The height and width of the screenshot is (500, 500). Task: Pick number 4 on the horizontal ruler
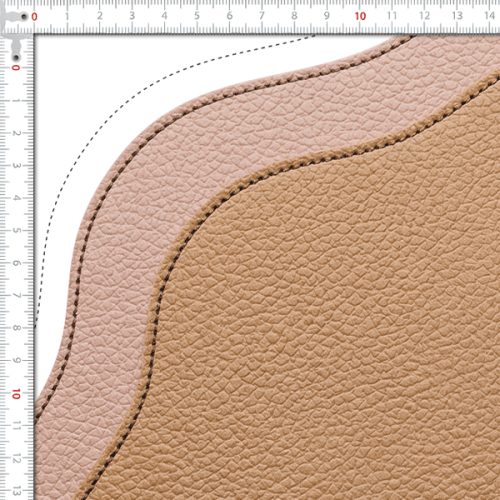point(165,16)
